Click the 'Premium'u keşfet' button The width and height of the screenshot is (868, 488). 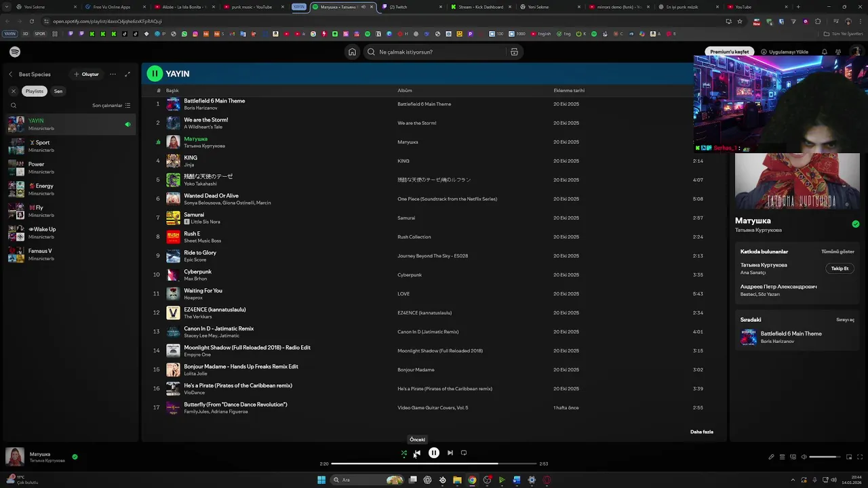[x=730, y=52]
